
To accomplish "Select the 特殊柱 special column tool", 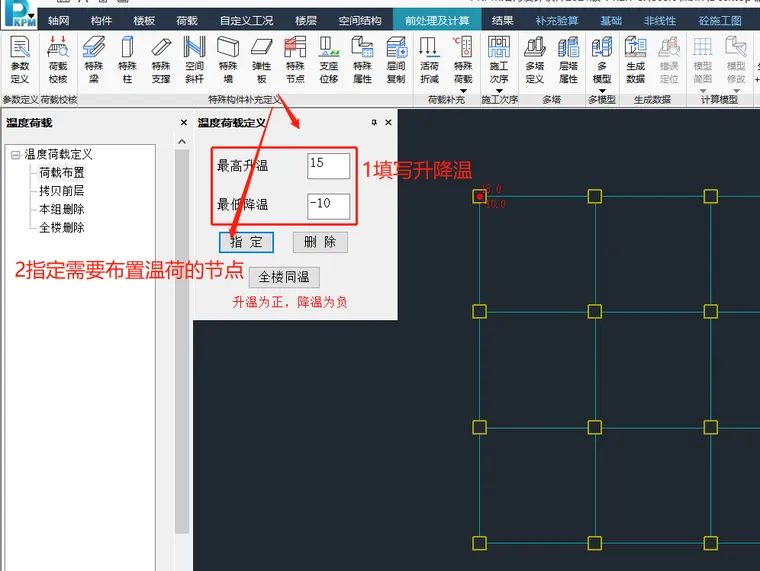I will tap(127, 60).
